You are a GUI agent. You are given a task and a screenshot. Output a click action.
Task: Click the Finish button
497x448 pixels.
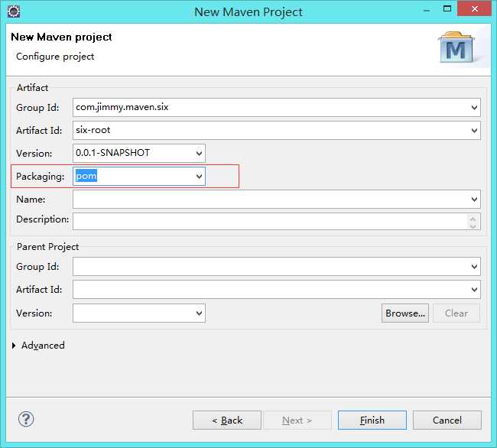pos(372,420)
